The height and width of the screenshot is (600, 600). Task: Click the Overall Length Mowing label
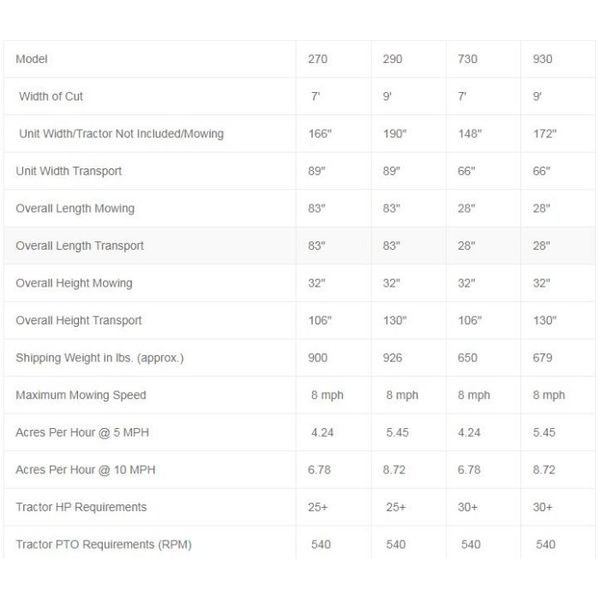coord(75,208)
